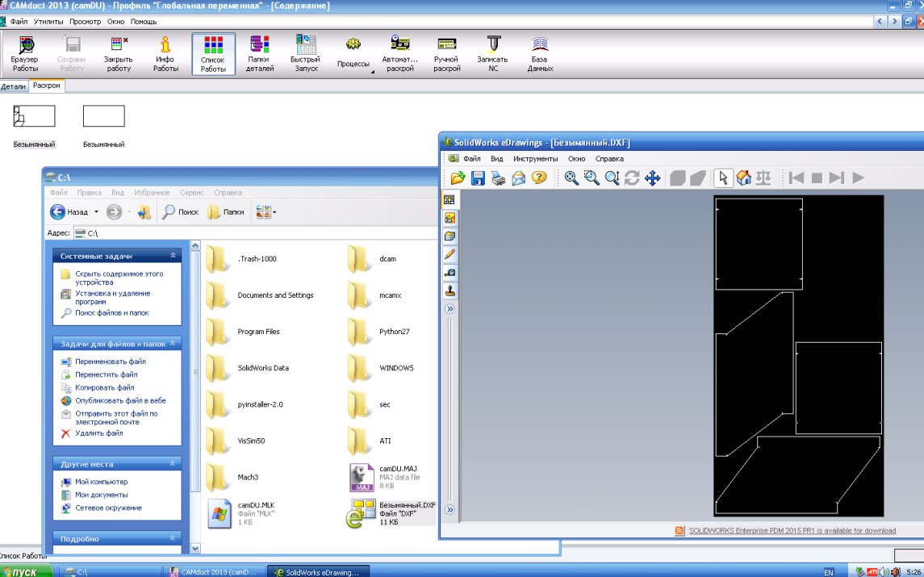Screen dimensions: 924x577
Task: Select the camDU.MAJ file
Action: [x=383, y=478]
